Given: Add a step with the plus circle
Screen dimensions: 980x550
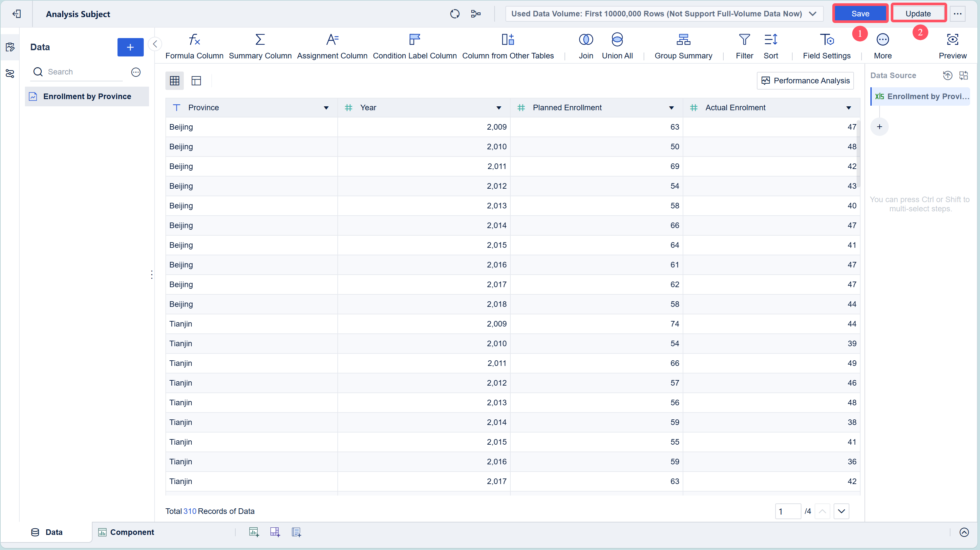Looking at the screenshot, I should click(879, 127).
